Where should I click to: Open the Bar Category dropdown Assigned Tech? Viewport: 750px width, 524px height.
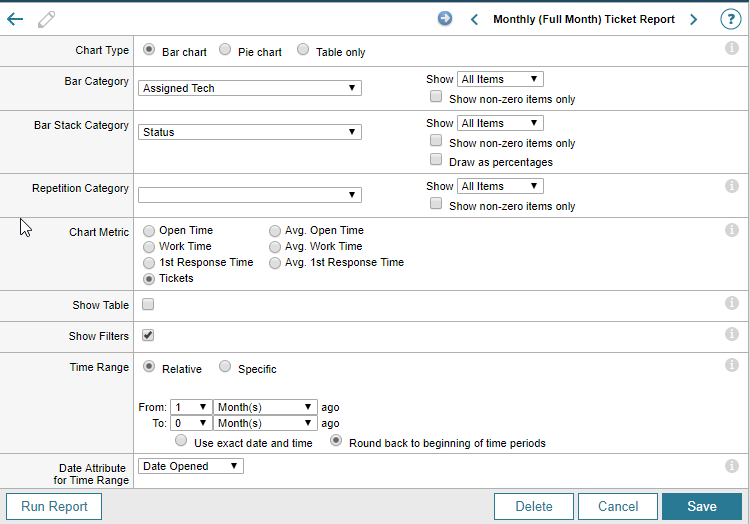pyautogui.click(x=250, y=88)
